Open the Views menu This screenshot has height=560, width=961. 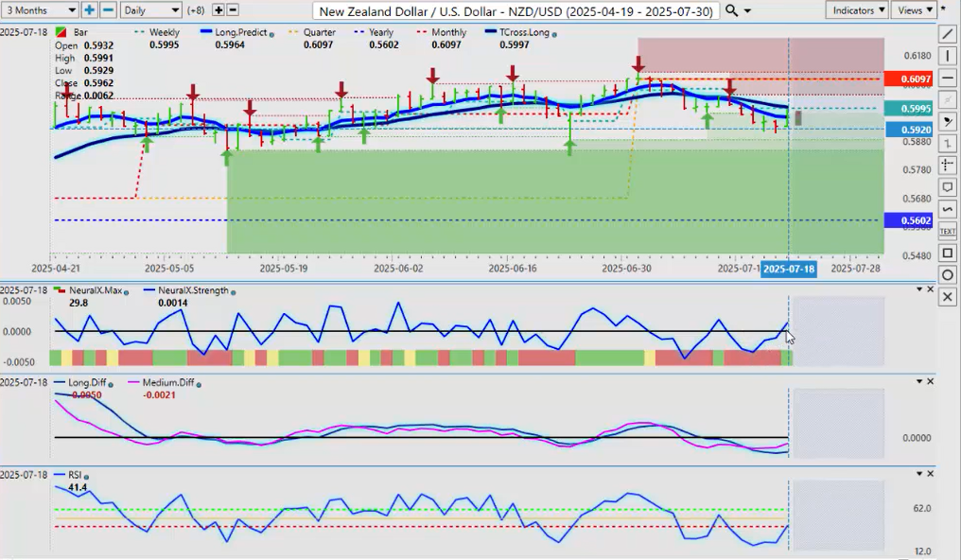pyautogui.click(x=914, y=10)
